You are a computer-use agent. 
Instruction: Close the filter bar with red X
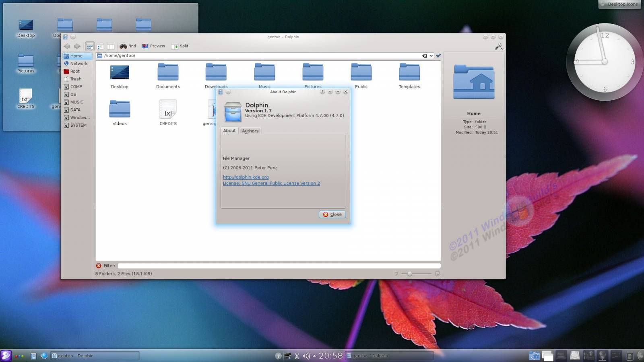pyautogui.click(x=99, y=266)
